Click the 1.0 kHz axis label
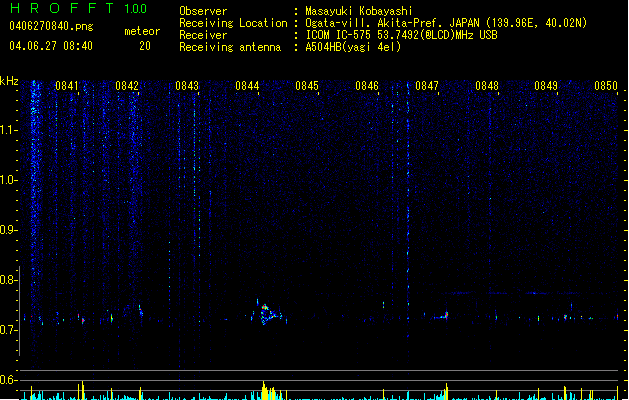The height and width of the screenshot is (400, 629). click(8, 180)
